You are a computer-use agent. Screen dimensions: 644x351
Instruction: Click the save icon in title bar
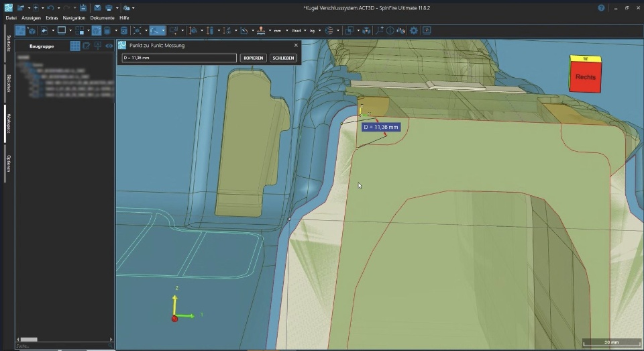(x=83, y=7)
